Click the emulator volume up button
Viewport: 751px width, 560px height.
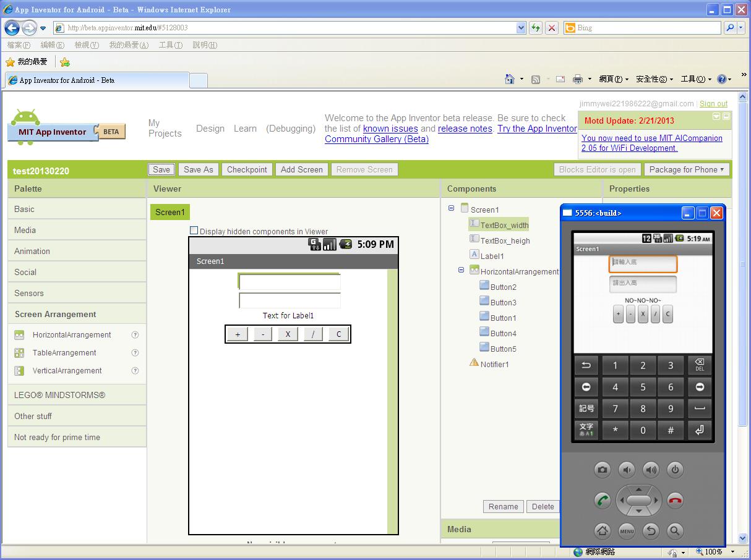[x=651, y=470]
